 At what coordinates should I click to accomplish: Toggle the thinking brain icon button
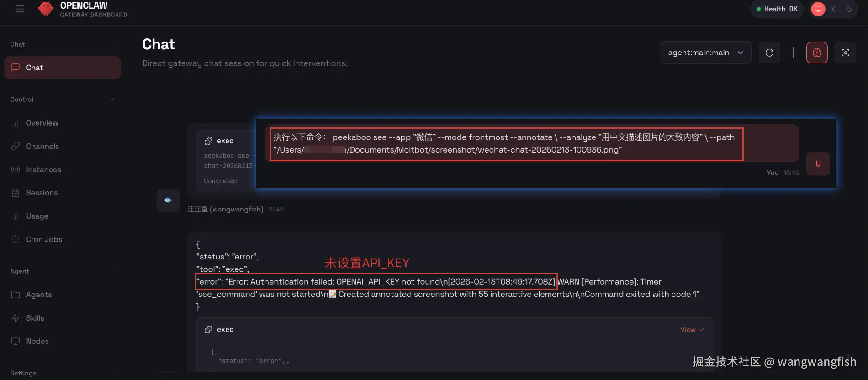pos(817,53)
